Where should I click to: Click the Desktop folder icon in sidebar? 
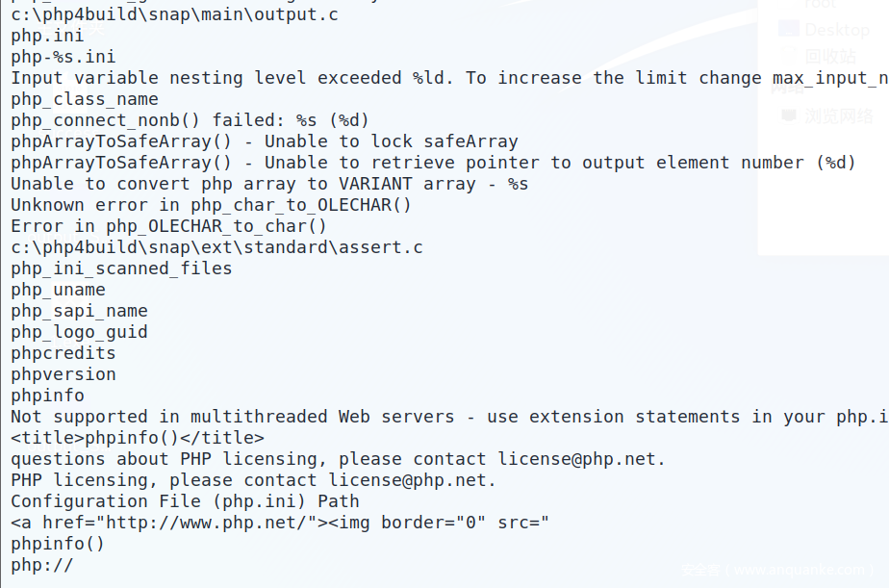coord(789,30)
